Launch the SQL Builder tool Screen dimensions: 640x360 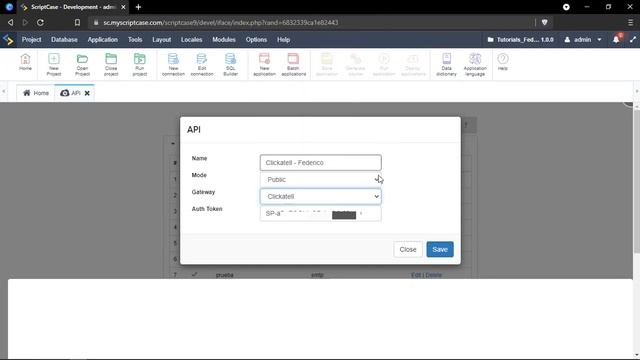click(x=231, y=64)
